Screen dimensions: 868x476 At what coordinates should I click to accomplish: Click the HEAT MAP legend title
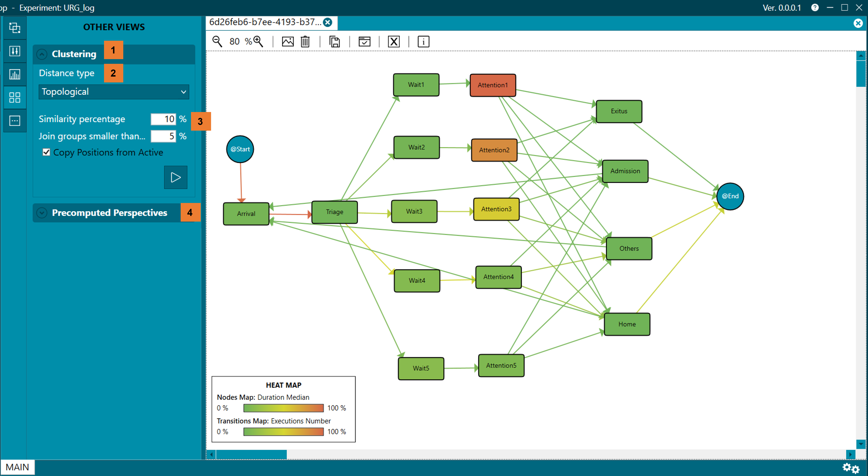(x=283, y=385)
